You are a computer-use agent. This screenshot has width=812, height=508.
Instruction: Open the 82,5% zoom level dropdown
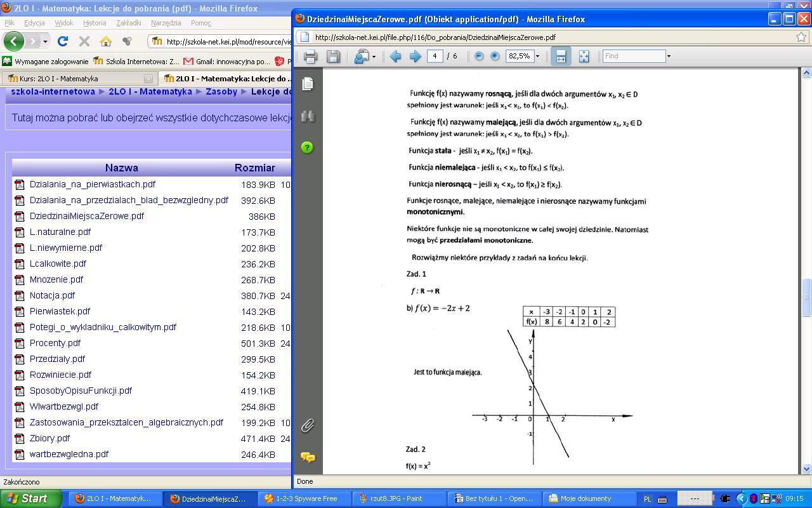(x=537, y=56)
